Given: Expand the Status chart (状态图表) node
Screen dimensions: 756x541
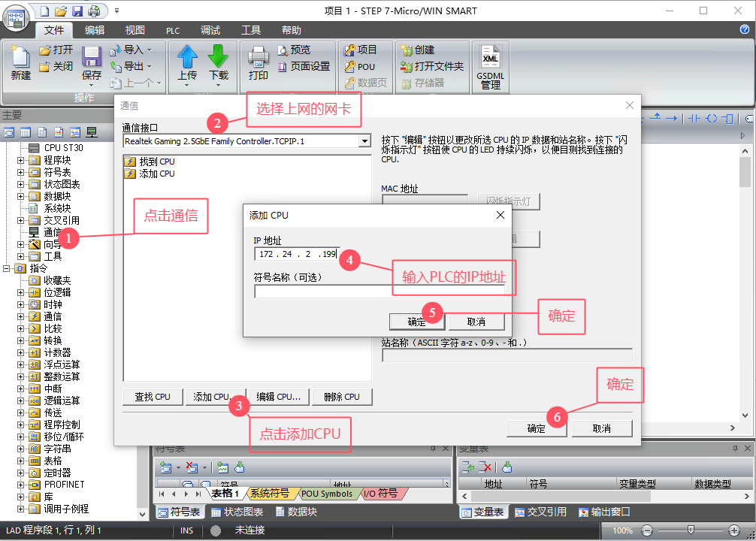Looking at the screenshot, I should 20,184.
